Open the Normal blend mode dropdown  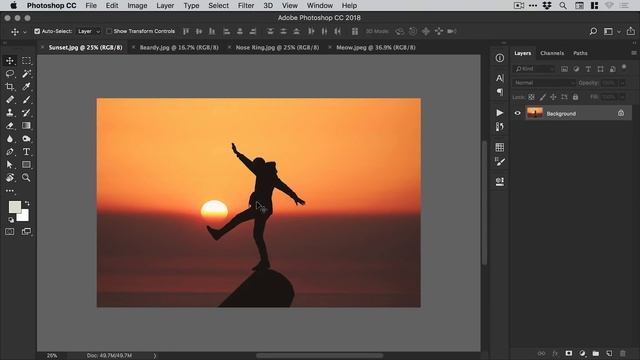coord(544,83)
